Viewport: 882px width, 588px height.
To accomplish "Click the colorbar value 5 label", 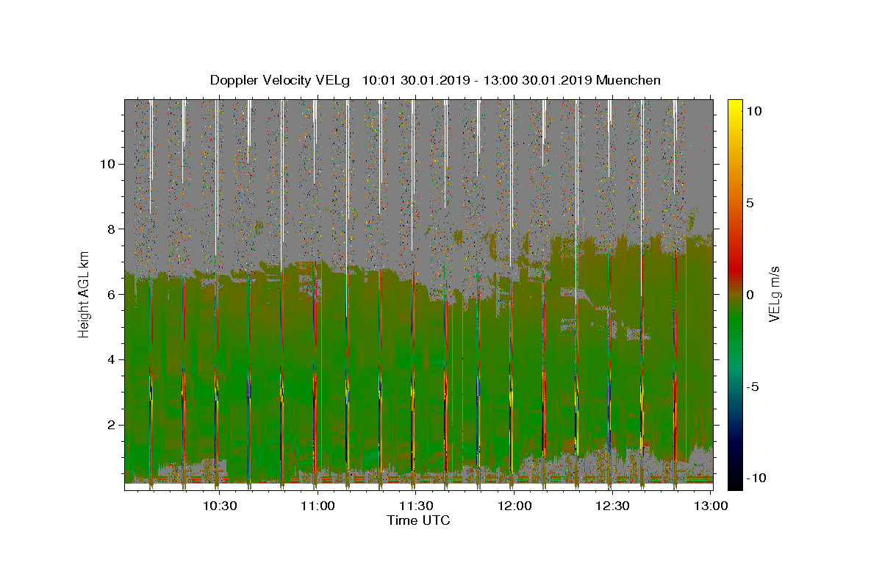I will [x=751, y=202].
